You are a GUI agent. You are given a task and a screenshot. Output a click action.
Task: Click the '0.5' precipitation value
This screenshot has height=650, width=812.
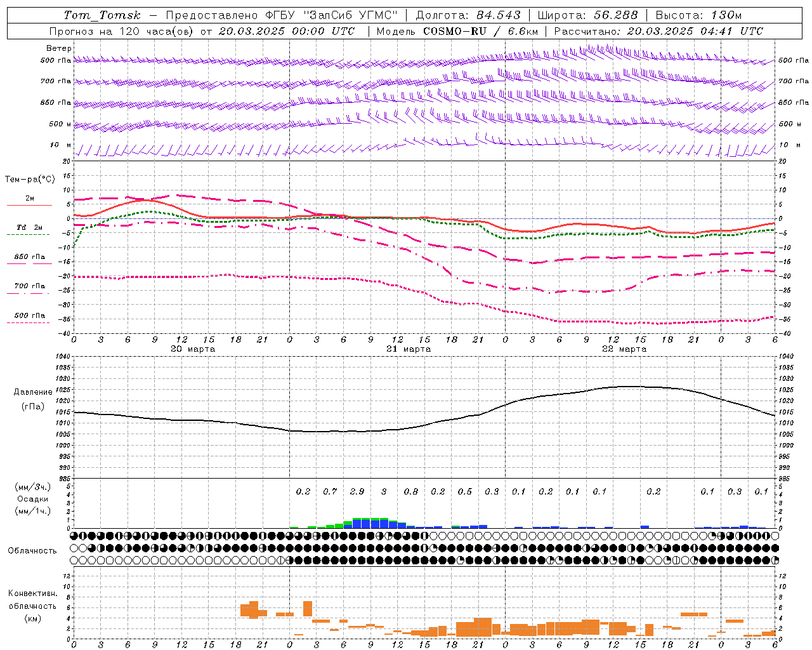click(465, 492)
